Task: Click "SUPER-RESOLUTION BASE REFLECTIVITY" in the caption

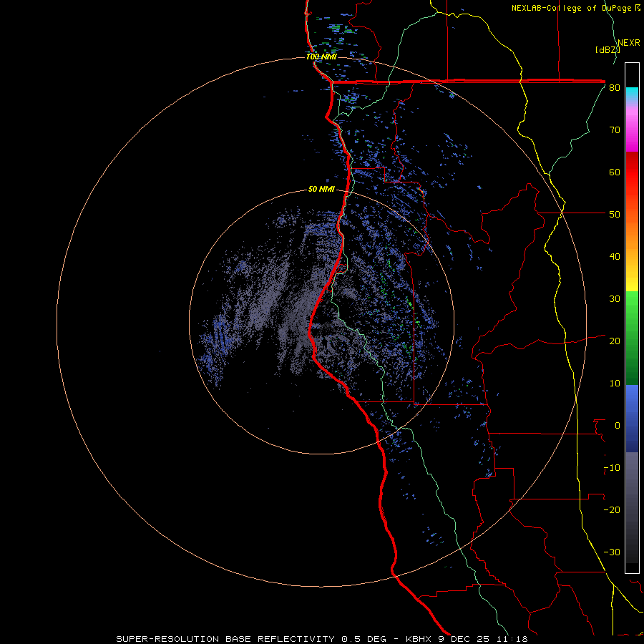Action: point(225,639)
